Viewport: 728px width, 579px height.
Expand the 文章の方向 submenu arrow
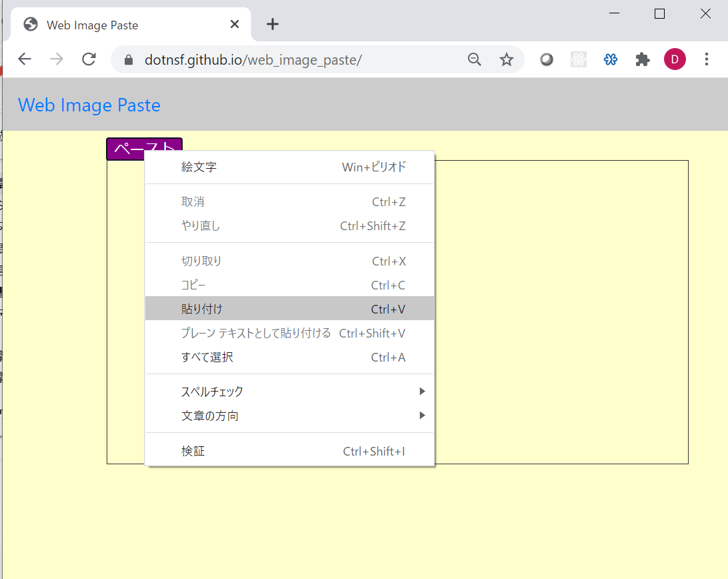pos(422,415)
